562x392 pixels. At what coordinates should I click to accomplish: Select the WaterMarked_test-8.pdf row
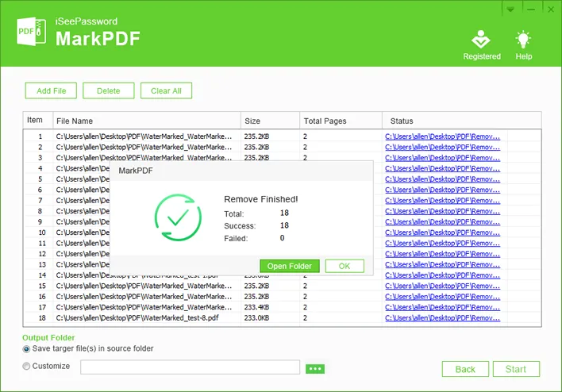(x=137, y=318)
